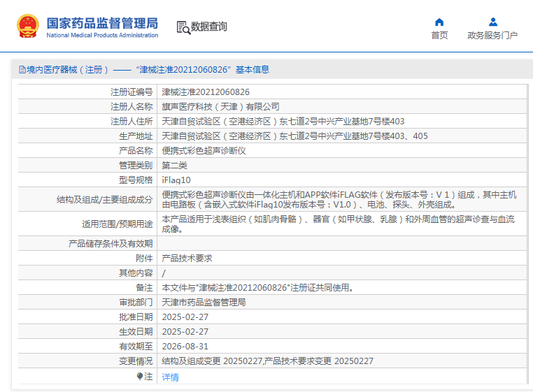Click the document icon before 境内医疗器械

[22, 70]
